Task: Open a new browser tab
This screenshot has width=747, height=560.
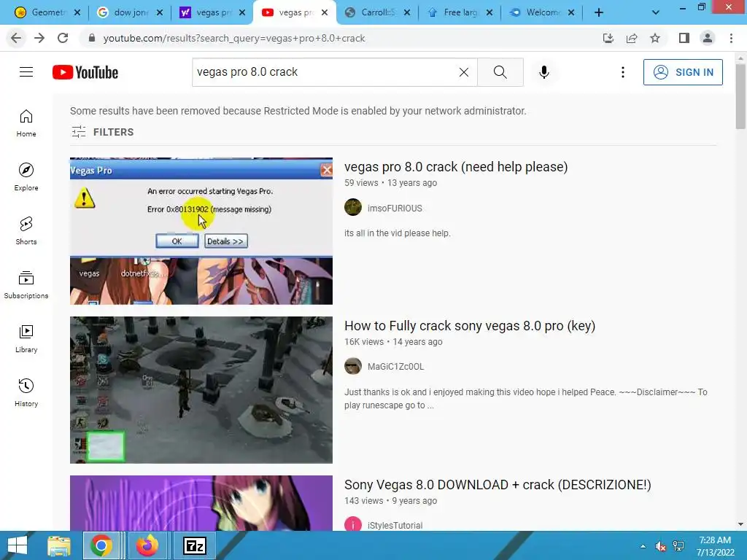Action: pos(599,12)
